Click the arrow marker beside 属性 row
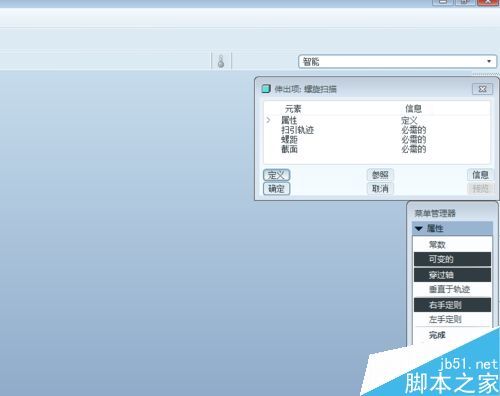This screenshot has height=396, width=500. pos(268,120)
